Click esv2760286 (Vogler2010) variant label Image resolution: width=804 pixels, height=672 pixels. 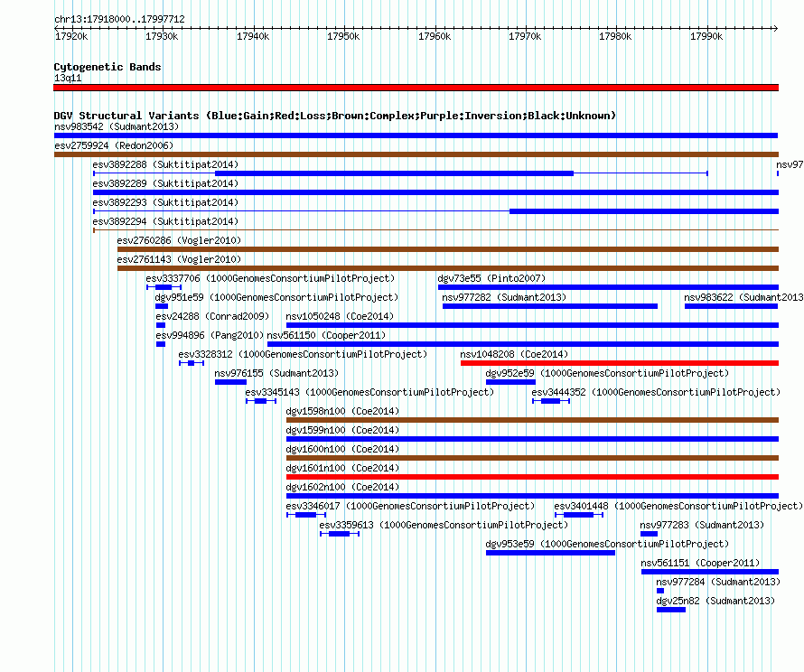(179, 240)
